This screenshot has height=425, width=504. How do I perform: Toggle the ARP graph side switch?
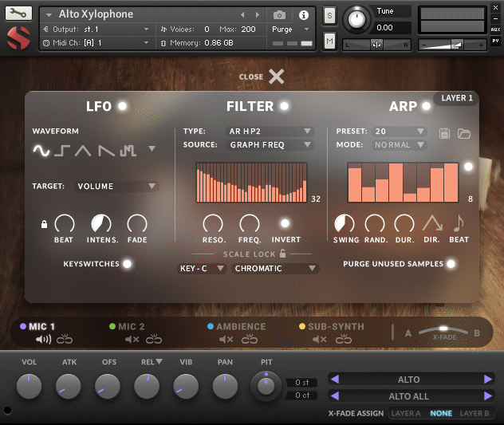(x=468, y=167)
